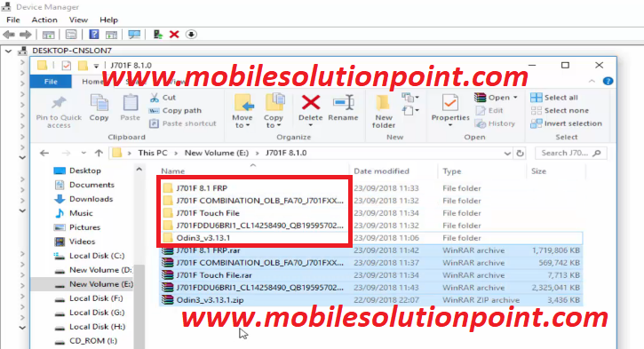The width and height of the screenshot is (644, 349).
Task: Open the address bar history dropdown
Action: 507,153
